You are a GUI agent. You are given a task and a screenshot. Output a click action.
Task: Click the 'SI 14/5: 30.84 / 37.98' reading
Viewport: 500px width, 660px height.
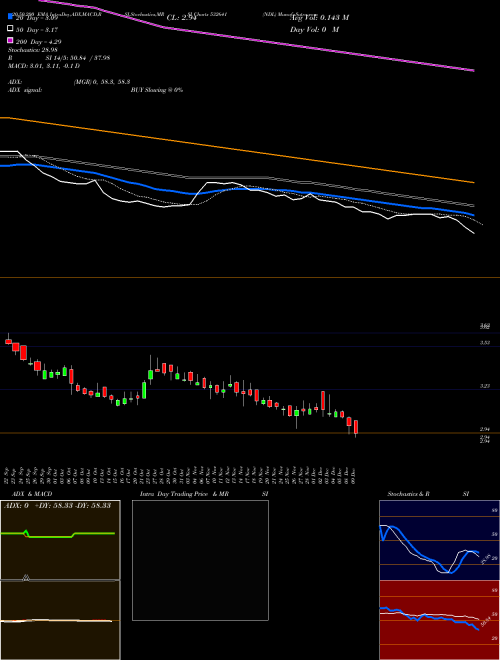[x=78, y=58]
